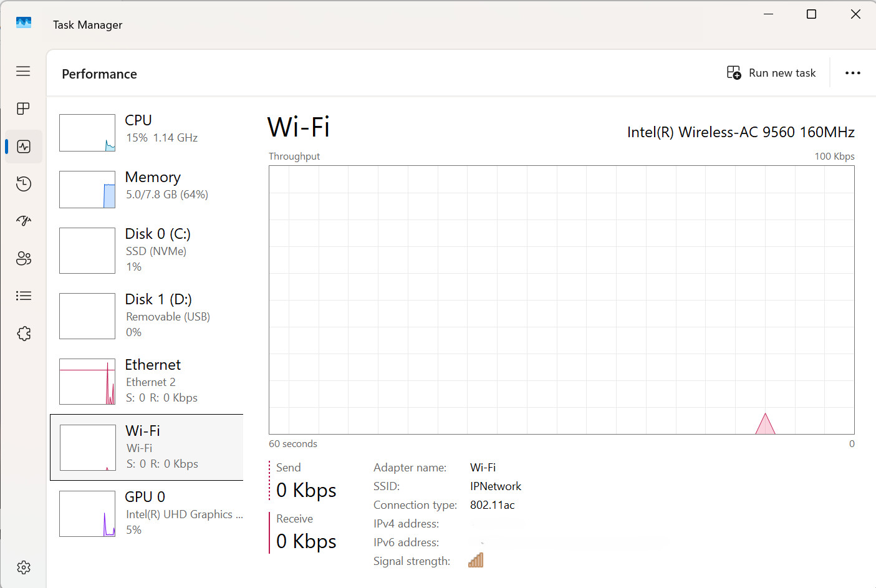876x588 pixels.
Task: Open the Services page icon
Action: 24,334
